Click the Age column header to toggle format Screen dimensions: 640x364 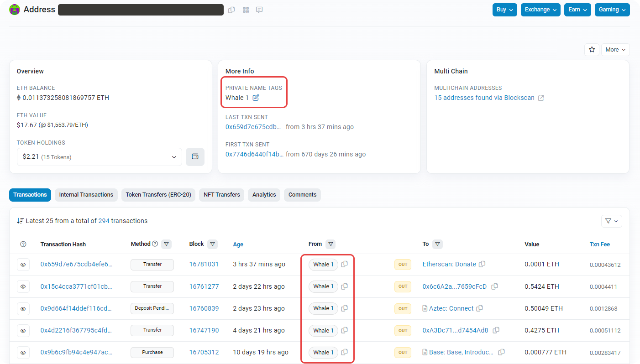click(x=238, y=244)
